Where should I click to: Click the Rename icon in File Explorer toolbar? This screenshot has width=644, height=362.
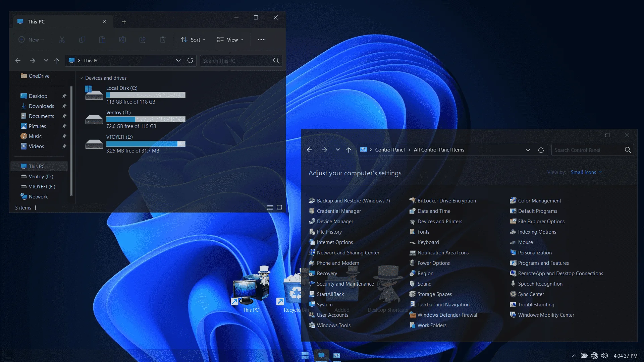point(122,40)
